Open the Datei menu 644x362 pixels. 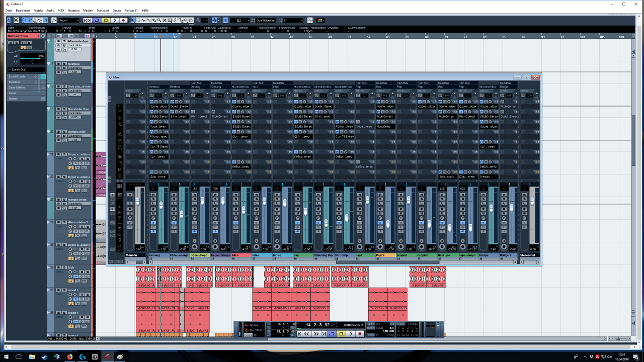click(x=9, y=10)
